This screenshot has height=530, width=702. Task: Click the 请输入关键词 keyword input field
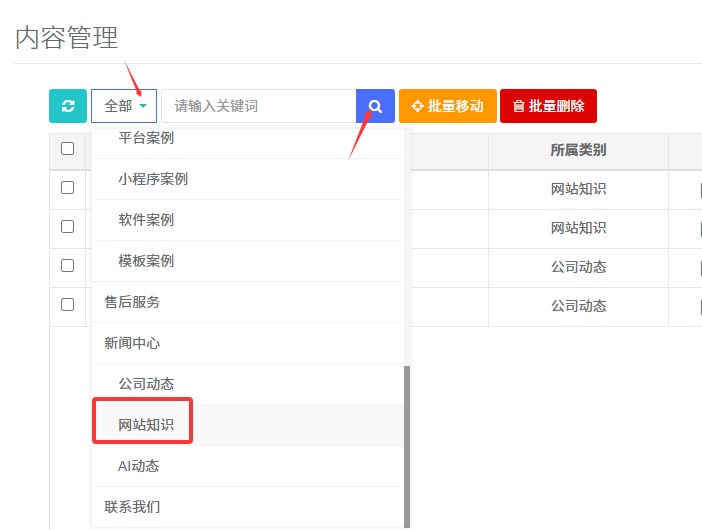pos(258,106)
